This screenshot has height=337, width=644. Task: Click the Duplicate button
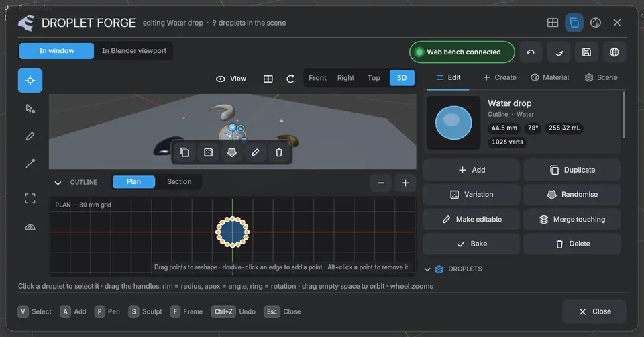[x=572, y=170]
